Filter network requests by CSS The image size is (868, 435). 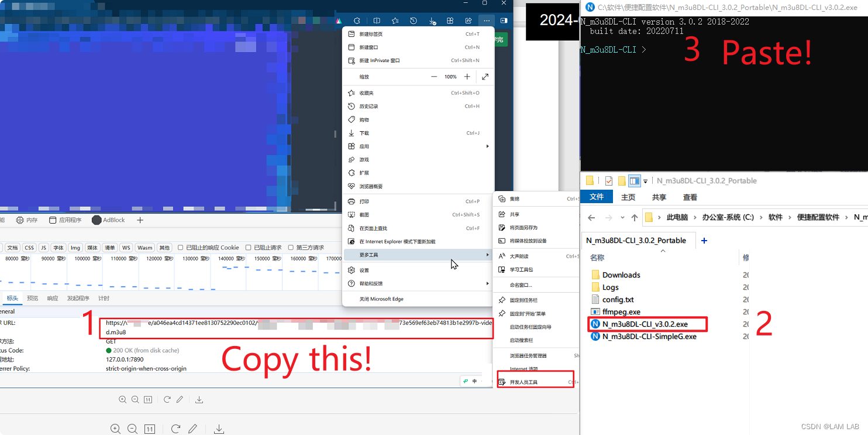point(29,248)
